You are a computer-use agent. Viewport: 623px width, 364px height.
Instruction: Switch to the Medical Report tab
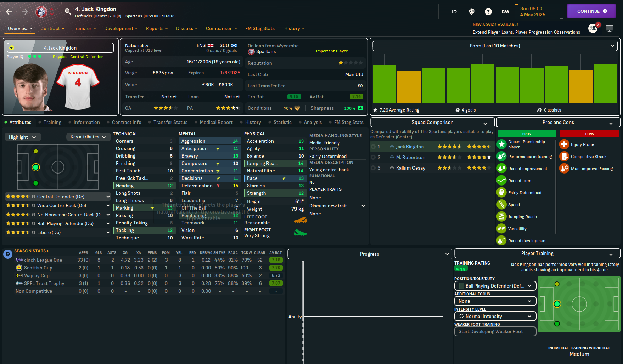216,122
